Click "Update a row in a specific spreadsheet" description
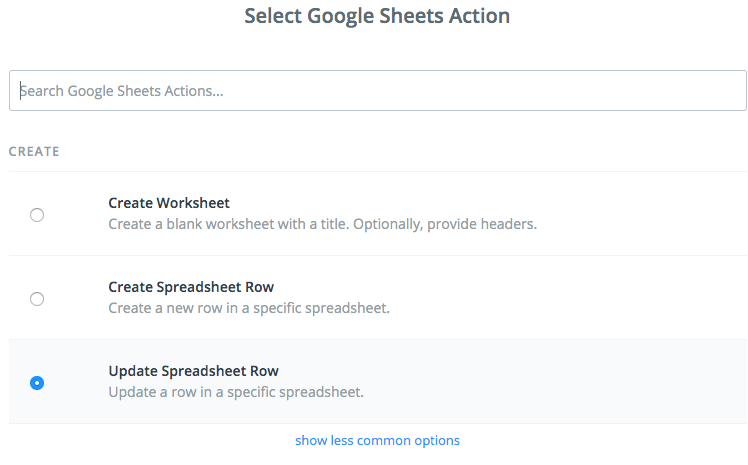Viewport: 748px width, 465px height. pyautogui.click(x=235, y=392)
